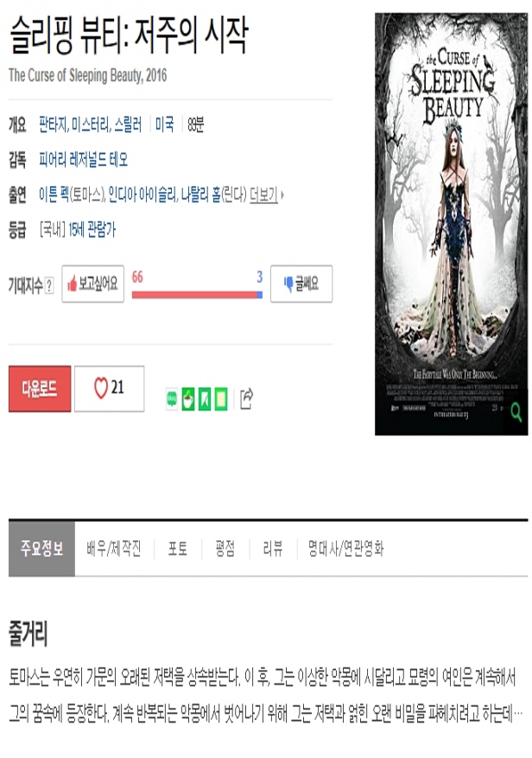Vote 글쎄요 thumbs-down button
532x758 pixels.
301,283
